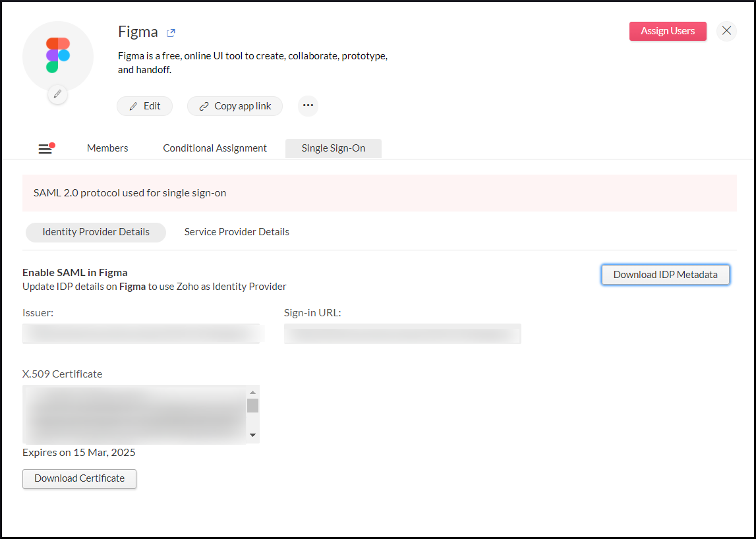756x539 pixels.
Task: Click the certificate scrollbar down arrow
Action: point(252,435)
